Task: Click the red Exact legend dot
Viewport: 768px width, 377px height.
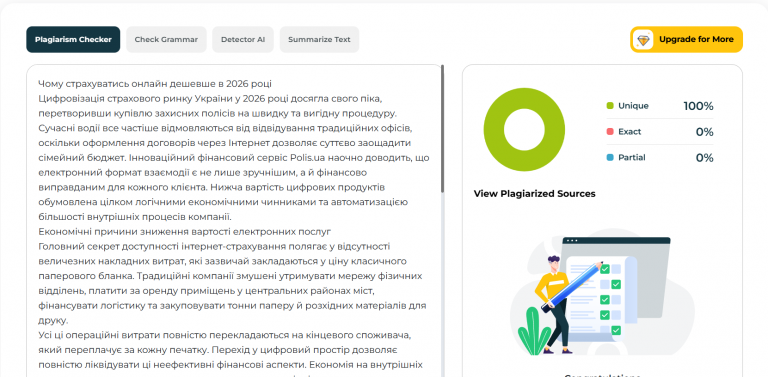Action: (610, 132)
